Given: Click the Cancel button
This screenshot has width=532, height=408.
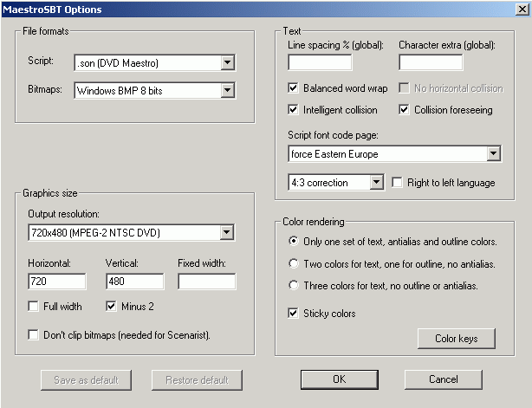Looking at the screenshot, I should click(443, 379).
